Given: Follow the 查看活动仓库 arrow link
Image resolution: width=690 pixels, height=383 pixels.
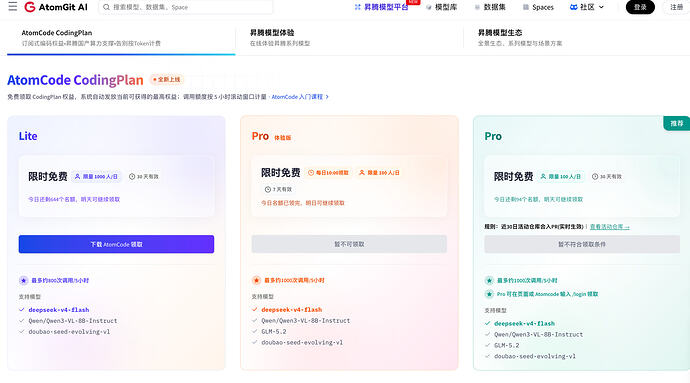Looking at the screenshot, I should tap(609, 227).
